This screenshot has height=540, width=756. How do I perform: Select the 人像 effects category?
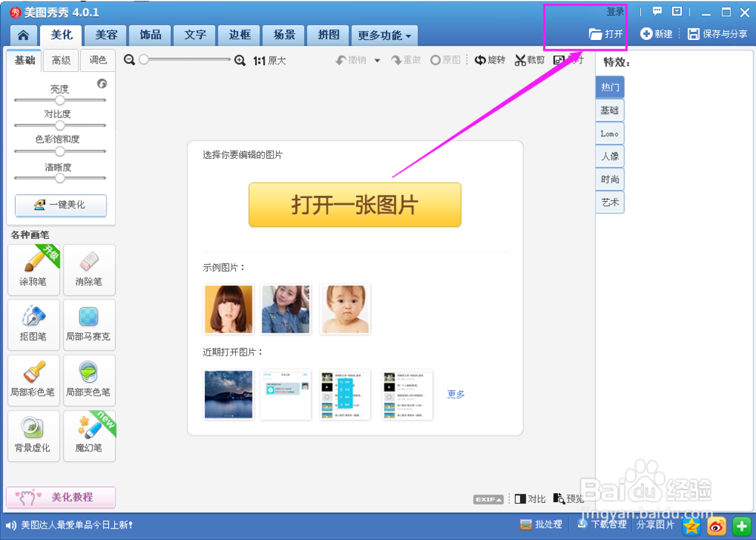tap(610, 156)
